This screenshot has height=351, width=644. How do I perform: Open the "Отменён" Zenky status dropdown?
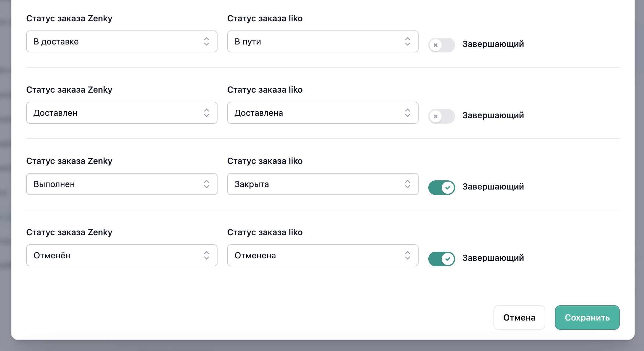pos(122,255)
